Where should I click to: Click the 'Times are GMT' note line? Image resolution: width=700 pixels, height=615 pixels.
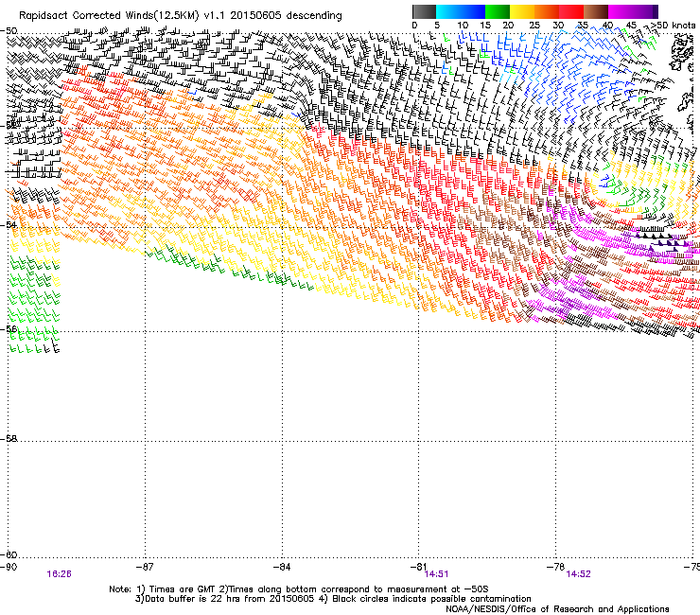click(299, 589)
